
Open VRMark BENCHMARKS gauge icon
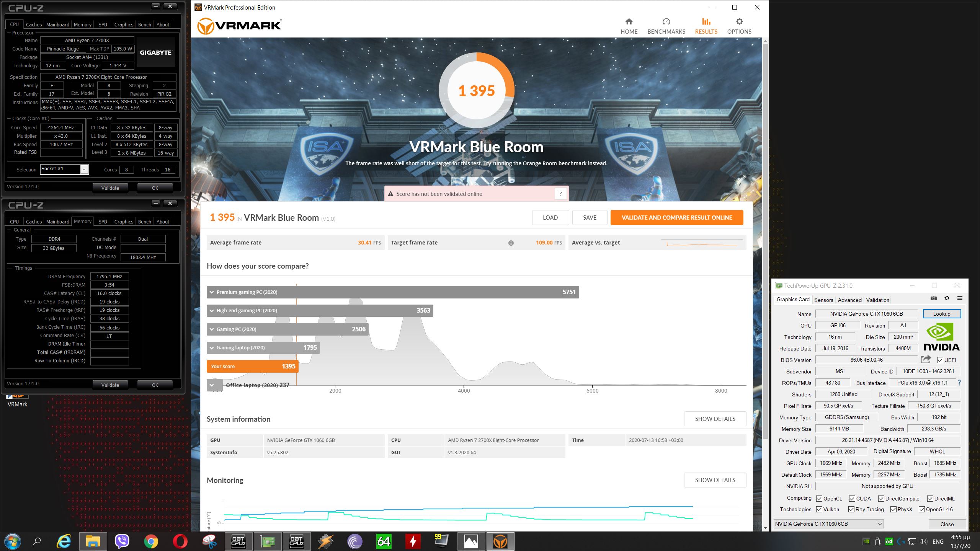tap(666, 21)
